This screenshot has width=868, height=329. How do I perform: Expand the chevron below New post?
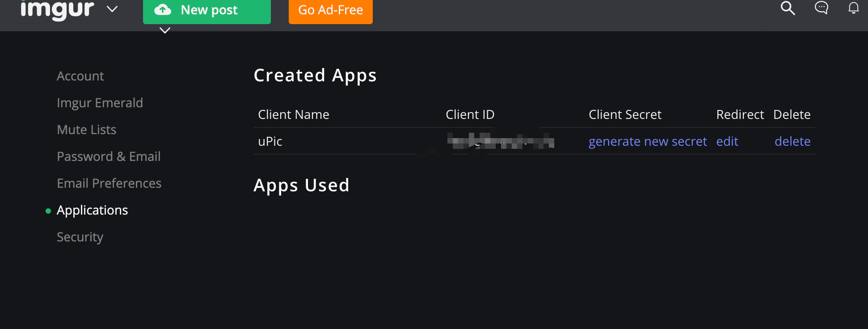(x=165, y=30)
